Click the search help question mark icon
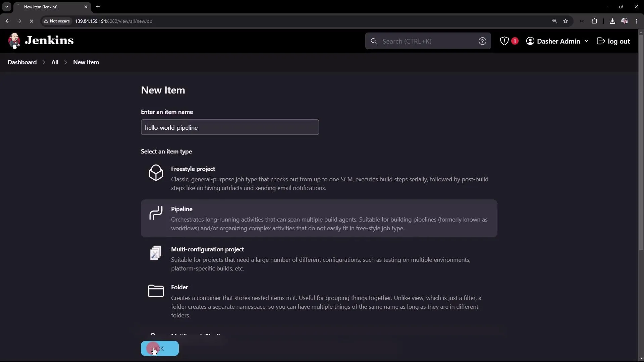The image size is (644, 362). [x=482, y=41]
